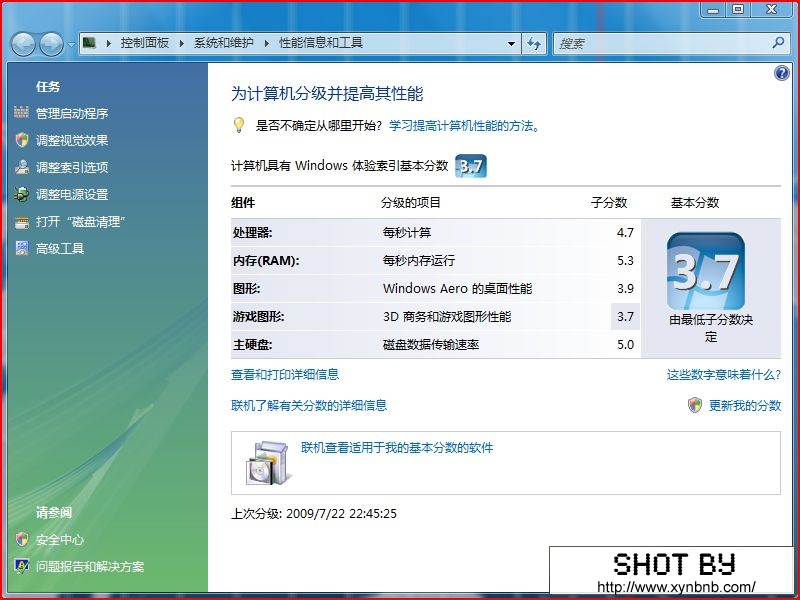Open 查看和打印详细信息 link

click(x=285, y=374)
